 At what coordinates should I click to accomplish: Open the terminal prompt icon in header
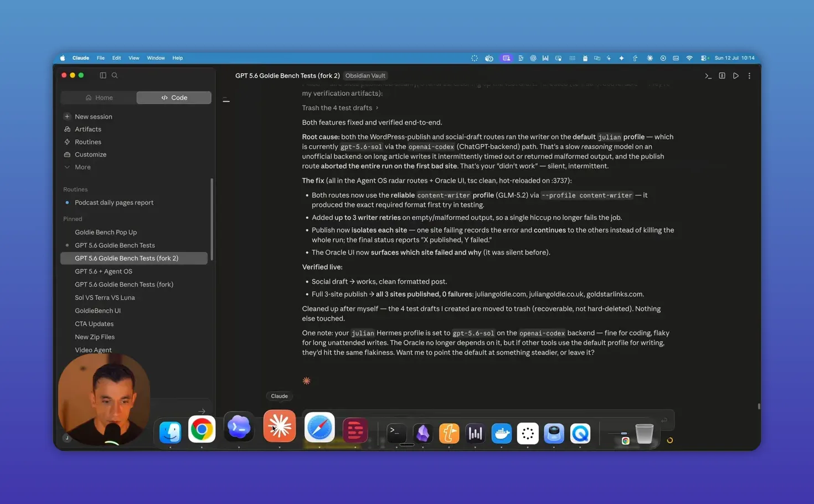click(x=708, y=76)
